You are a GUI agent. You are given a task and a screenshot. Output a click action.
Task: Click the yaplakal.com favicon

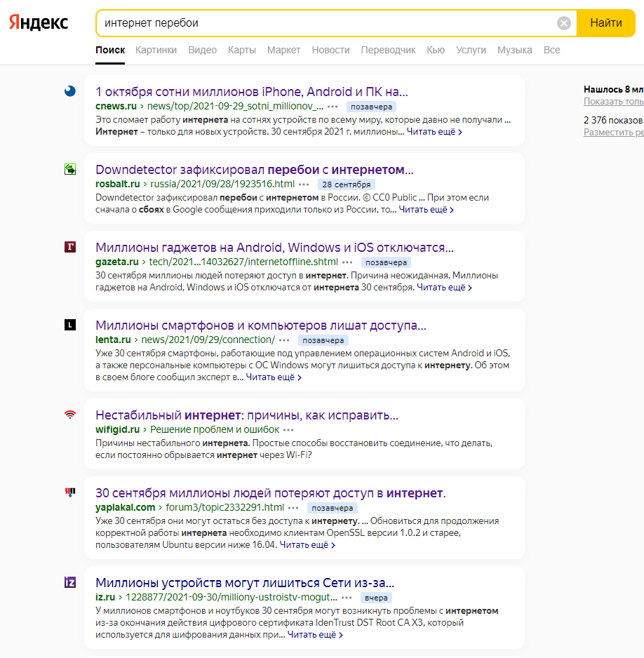point(70,492)
